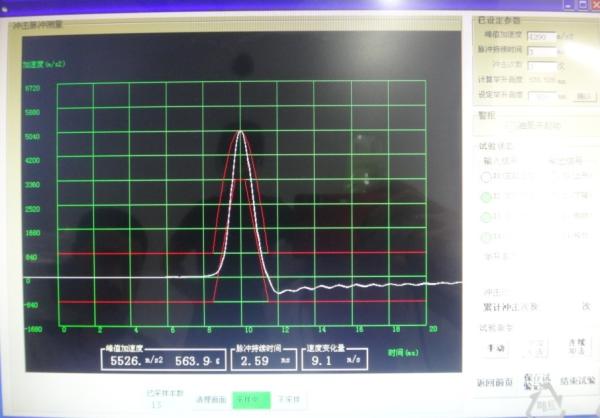This screenshot has height=418, width=600.
Task: Click the 10 tick on the time axis
Action: [249, 330]
